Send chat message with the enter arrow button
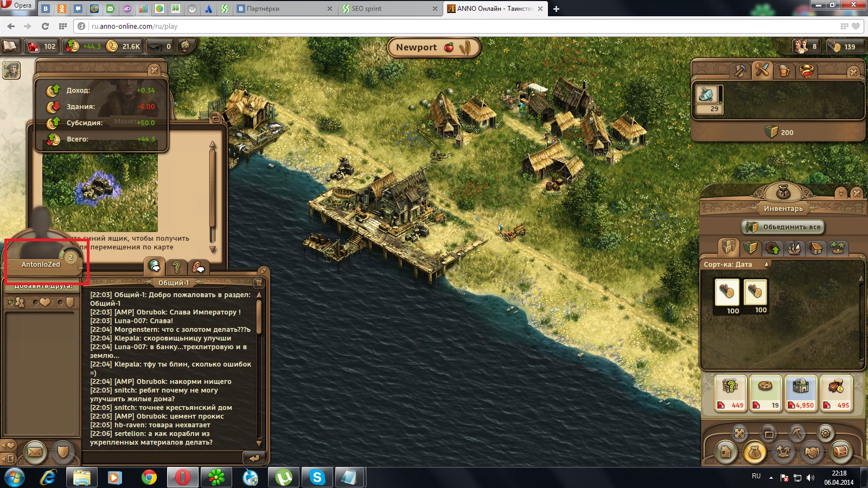The width and height of the screenshot is (868, 488). click(x=253, y=458)
